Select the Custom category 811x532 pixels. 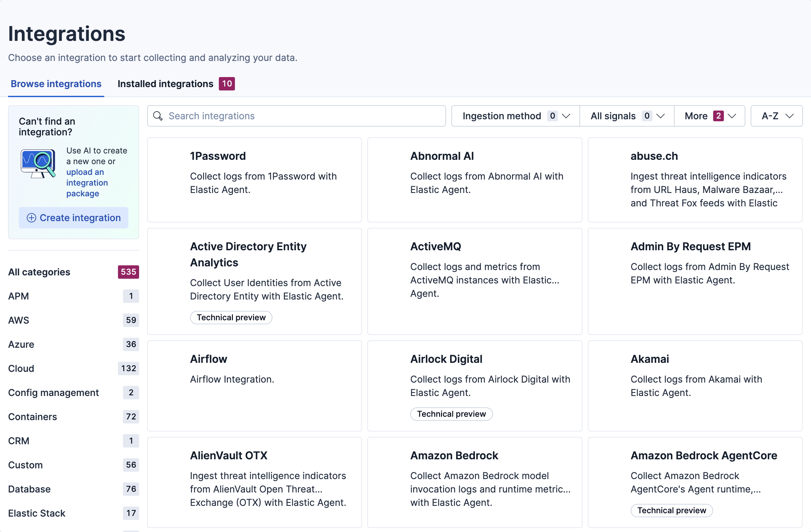pos(74,465)
